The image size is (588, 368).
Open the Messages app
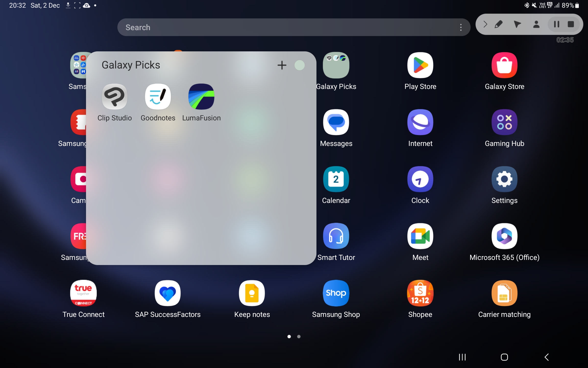coord(336,122)
